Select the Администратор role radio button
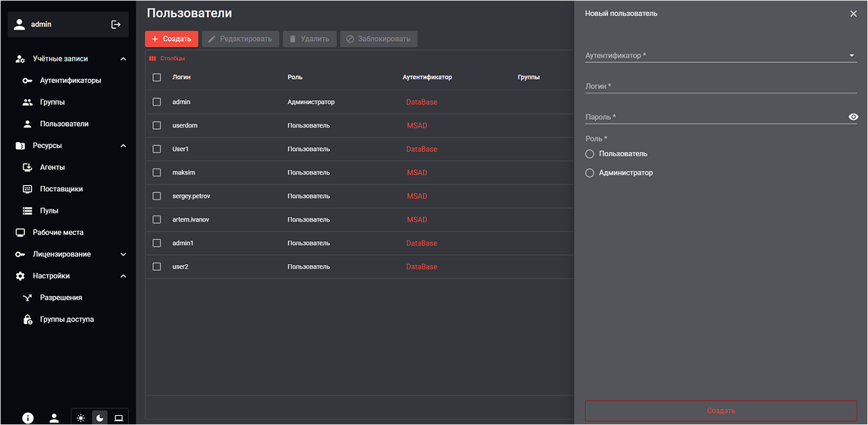 point(590,173)
